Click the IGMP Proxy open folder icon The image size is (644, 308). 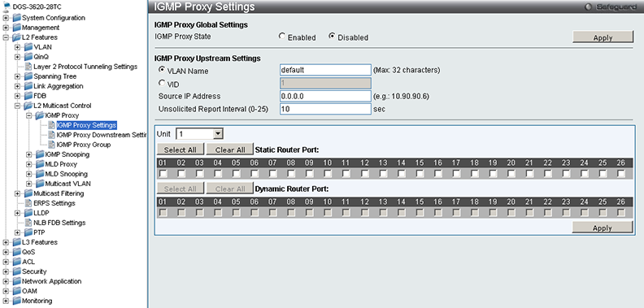click(39, 115)
